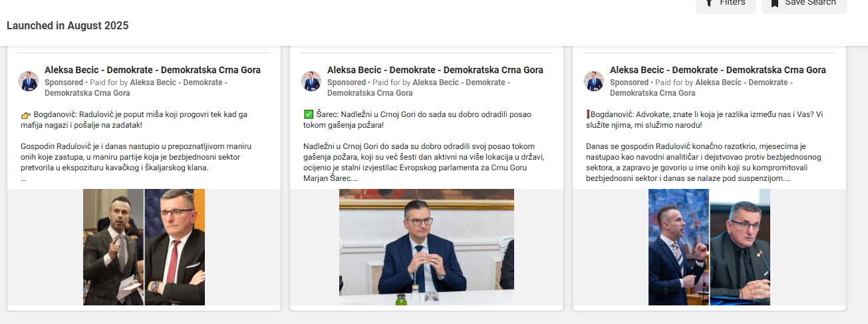868x324 pixels.
Task: Open the Šarec seated photo in the middle ad
Action: click(426, 247)
